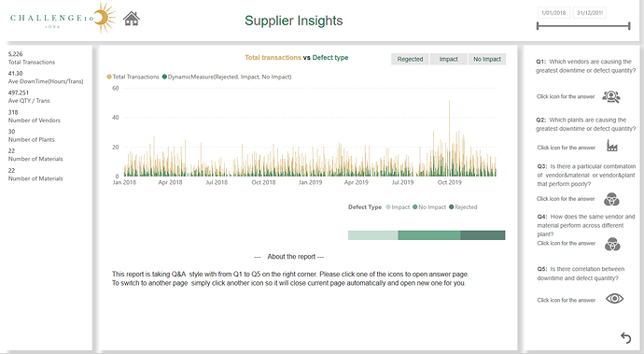Click the Q5 question text
Image resolution: width=644 pixels, height=354 pixels.
click(x=581, y=274)
